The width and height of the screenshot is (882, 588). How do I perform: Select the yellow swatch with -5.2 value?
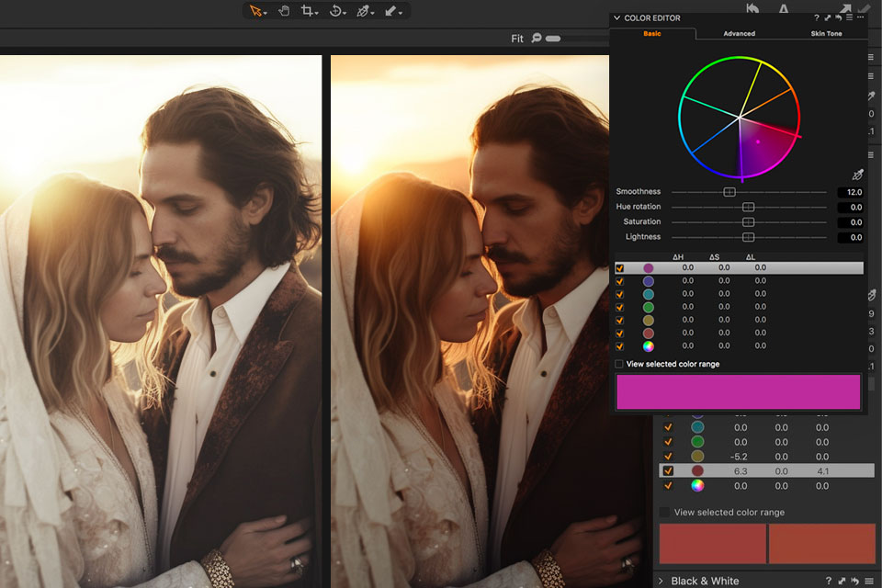click(x=697, y=456)
